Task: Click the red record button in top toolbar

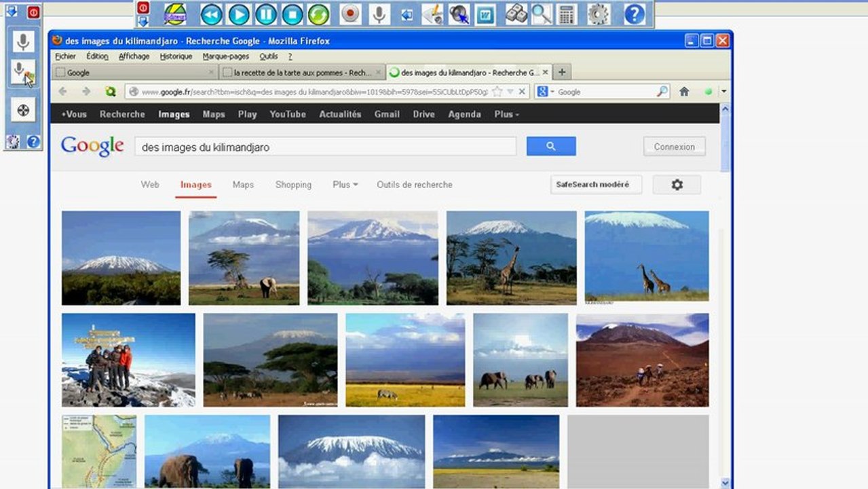Action: [x=350, y=14]
